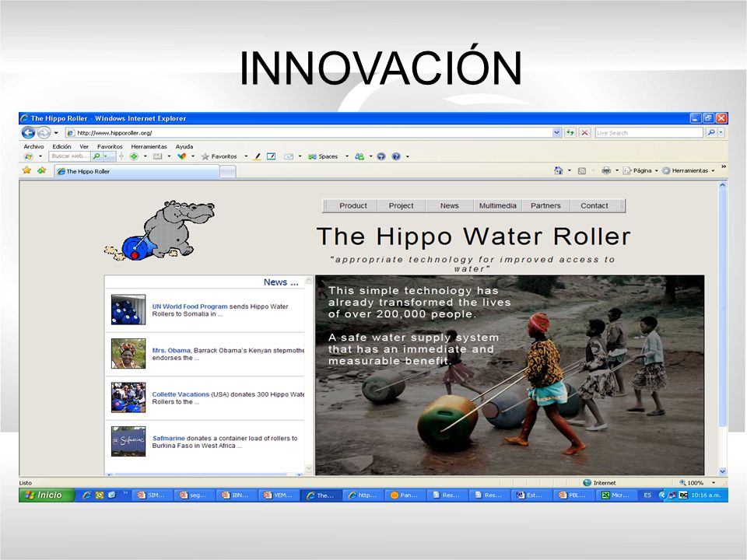Open the Spaces dropdown arrow
This screenshot has height=560, width=747.
coord(347,156)
